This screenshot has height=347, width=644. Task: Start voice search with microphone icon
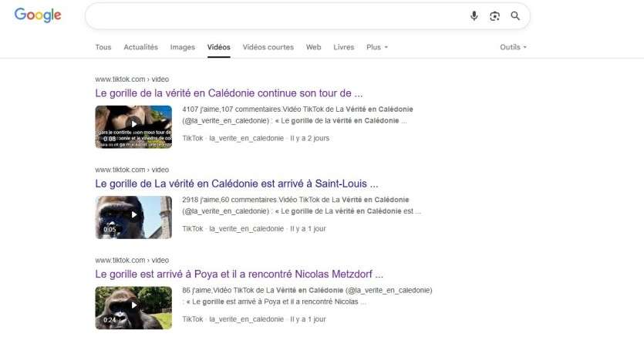click(474, 16)
